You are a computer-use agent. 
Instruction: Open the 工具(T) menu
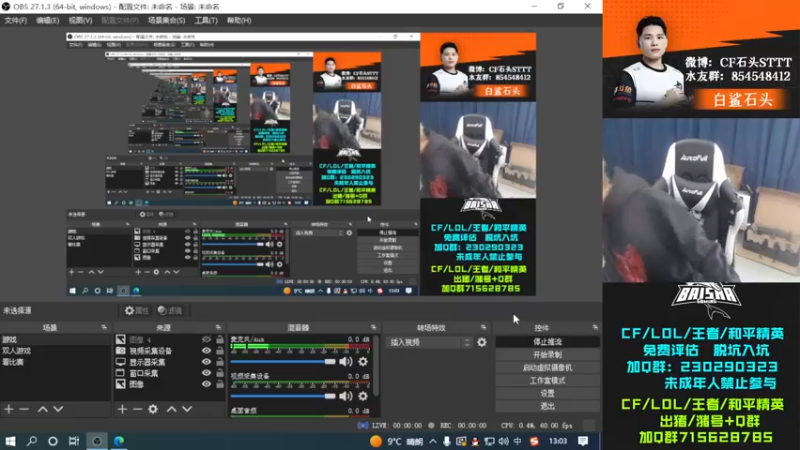coord(206,20)
